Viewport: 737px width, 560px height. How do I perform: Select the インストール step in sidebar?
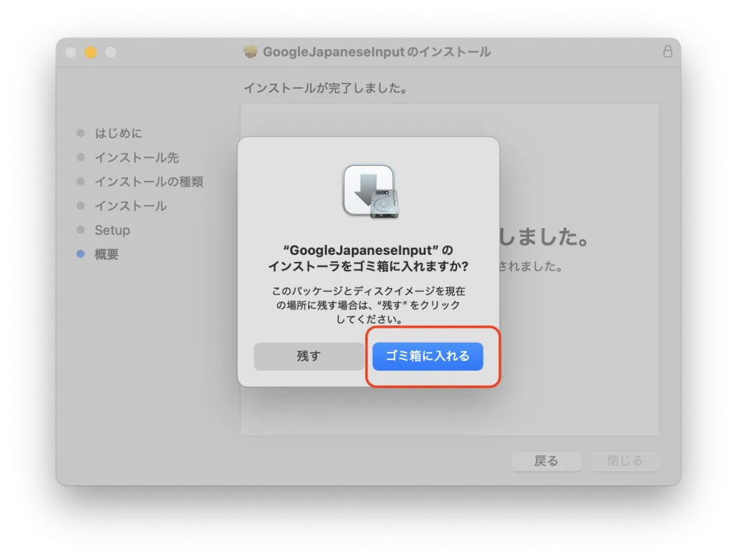131,206
